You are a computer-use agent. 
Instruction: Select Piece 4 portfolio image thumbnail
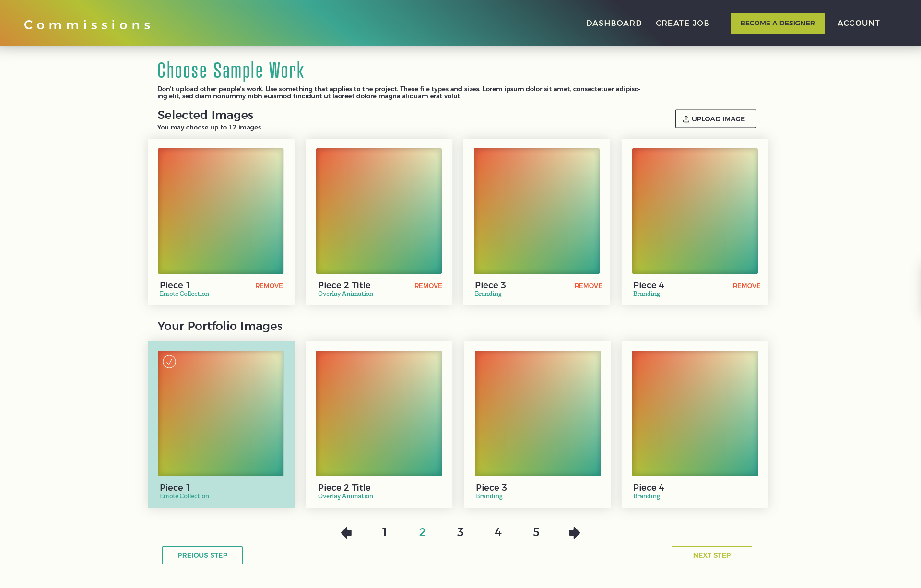(695, 413)
